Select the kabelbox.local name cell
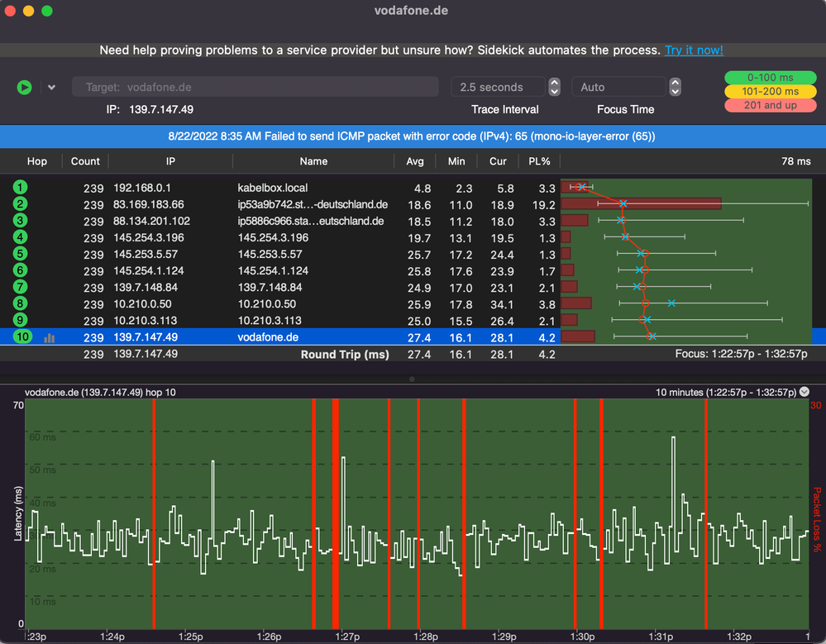The image size is (826, 644). click(272, 188)
